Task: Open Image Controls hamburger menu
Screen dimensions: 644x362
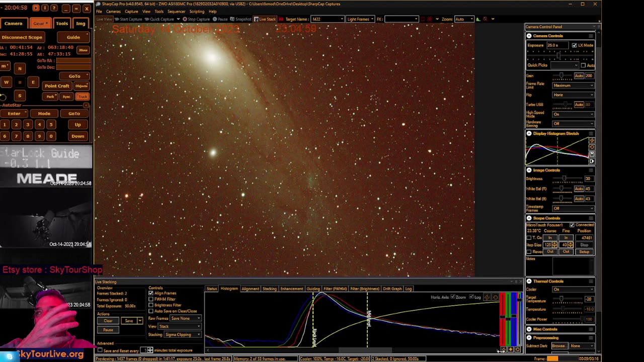Action: click(591, 170)
